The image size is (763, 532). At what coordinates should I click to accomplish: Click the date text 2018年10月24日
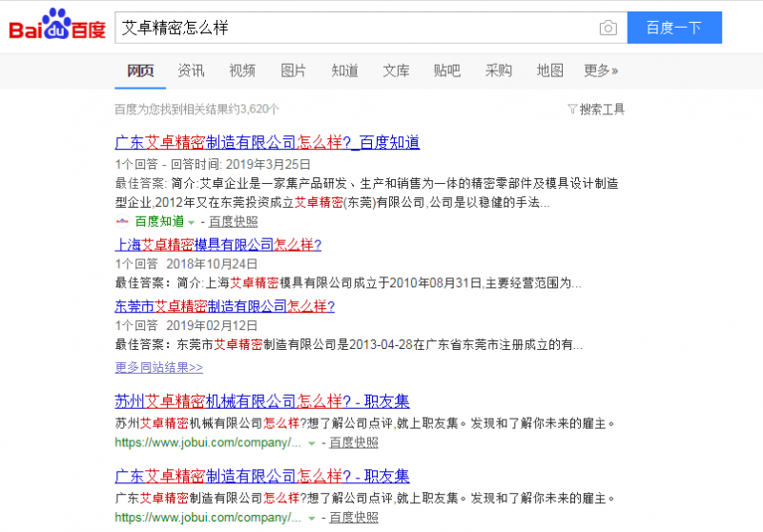click(212, 264)
